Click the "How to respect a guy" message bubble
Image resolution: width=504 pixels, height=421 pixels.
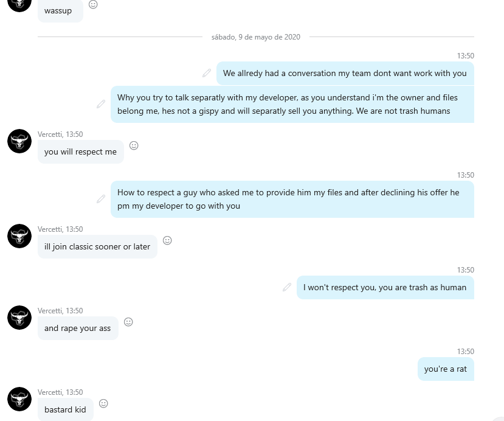pos(292,199)
